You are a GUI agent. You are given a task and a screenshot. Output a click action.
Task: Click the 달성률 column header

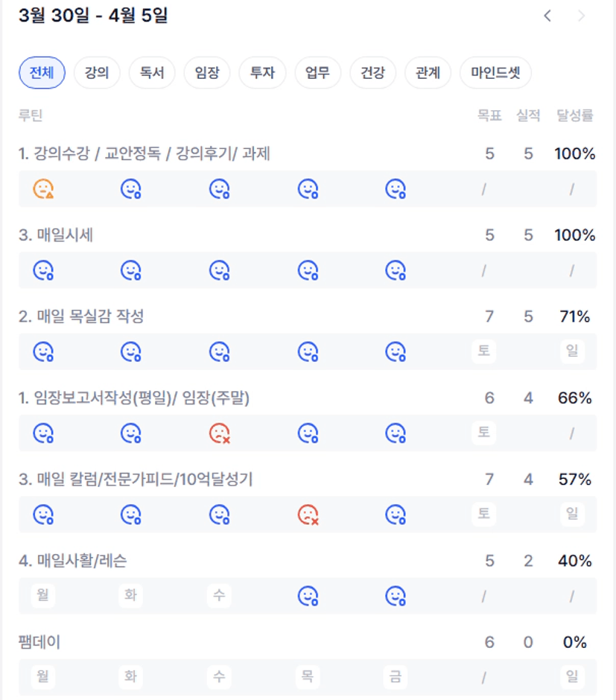[x=574, y=115]
